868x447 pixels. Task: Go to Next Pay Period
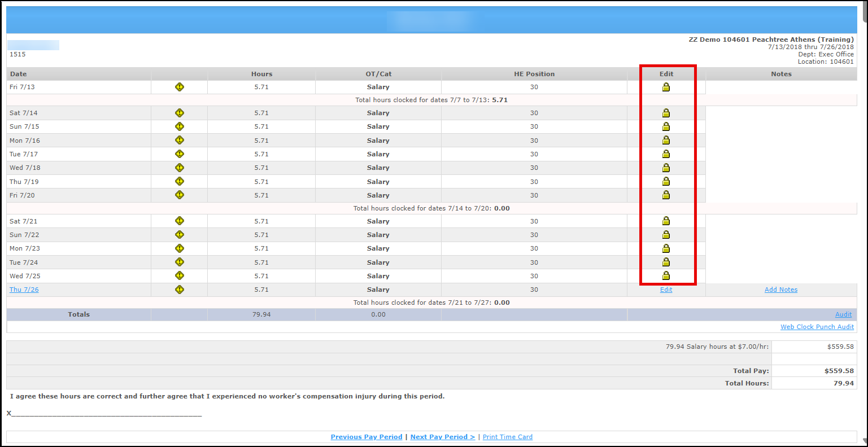pos(442,437)
